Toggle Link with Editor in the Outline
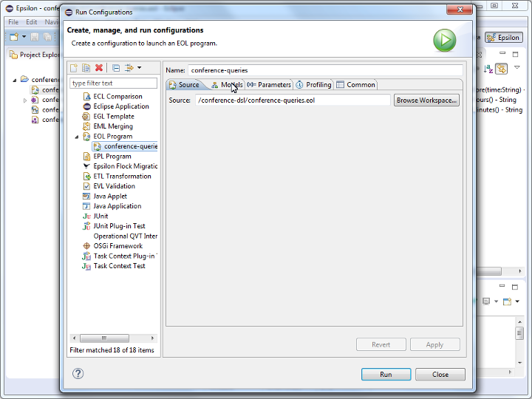Screen dimensions: 532x399 (x=502, y=69)
